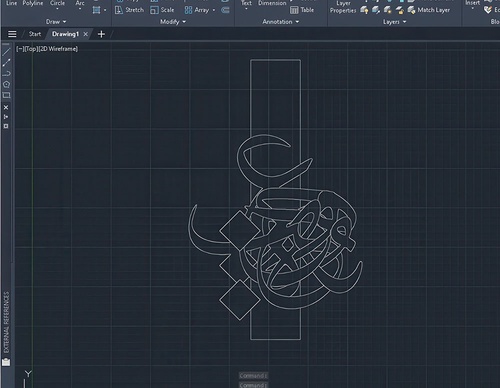Open the Arc tool dropdown arrow
Viewport: 500px width, 388px height.
tap(80, 9)
